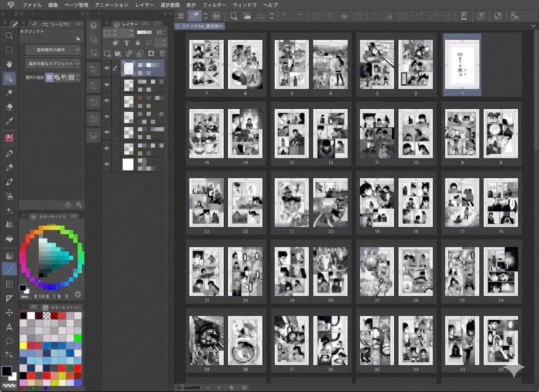Click the Undo arrow in toolbar
The image size is (539, 392).
coord(286,16)
